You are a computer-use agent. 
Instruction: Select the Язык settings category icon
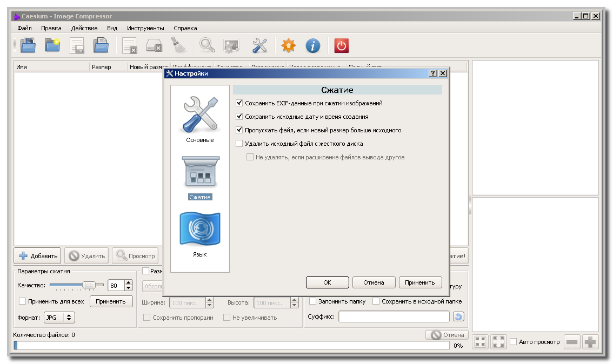tap(200, 234)
